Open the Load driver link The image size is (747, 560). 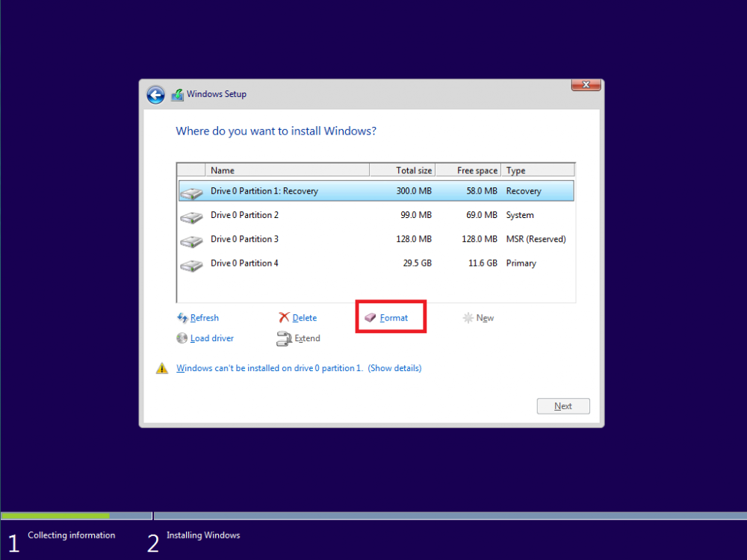coord(212,338)
